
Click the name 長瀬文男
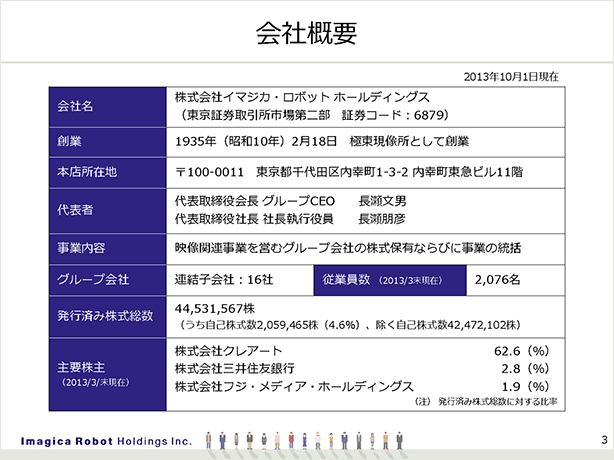click(382, 201)
